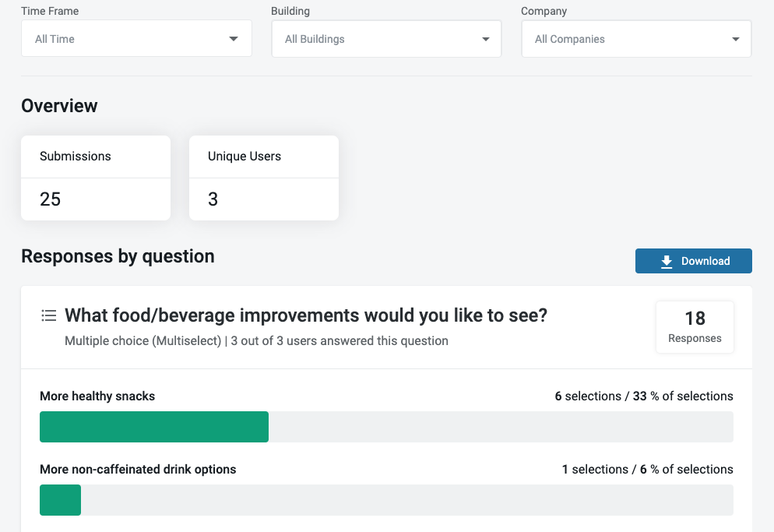Viewport: 774px width, 532px height.
Task: Click the download arrow icon
Action: pos(667,262)
